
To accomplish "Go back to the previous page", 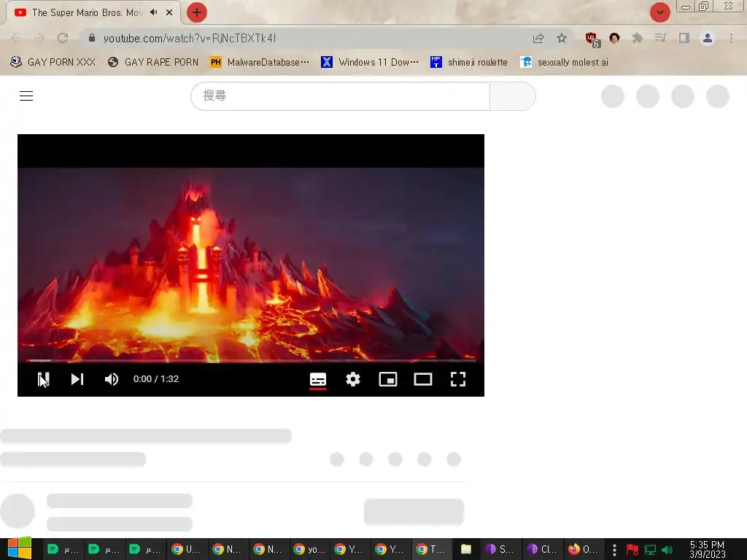I will pyautogui.click(x=16, y=38).
